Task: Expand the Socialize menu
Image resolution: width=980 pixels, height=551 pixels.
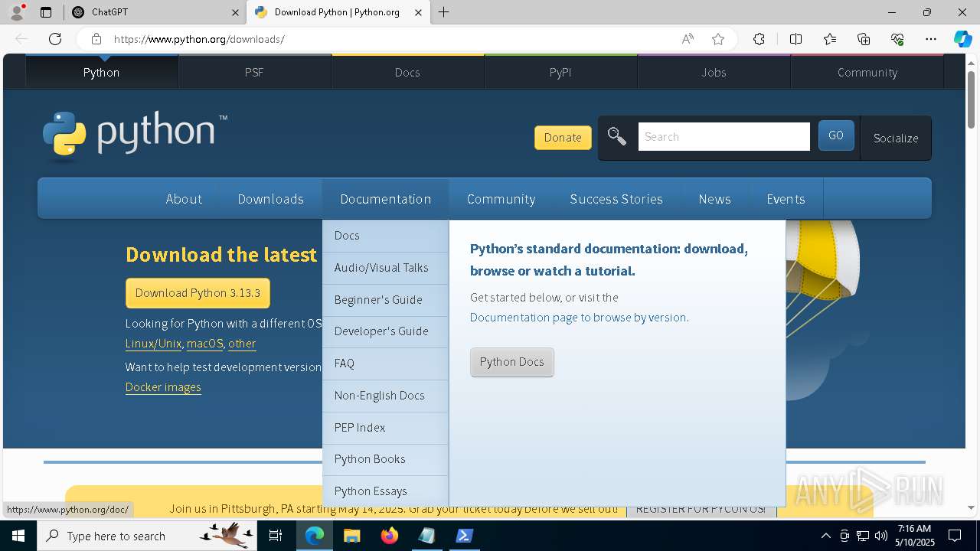Action: pos(896,138)
